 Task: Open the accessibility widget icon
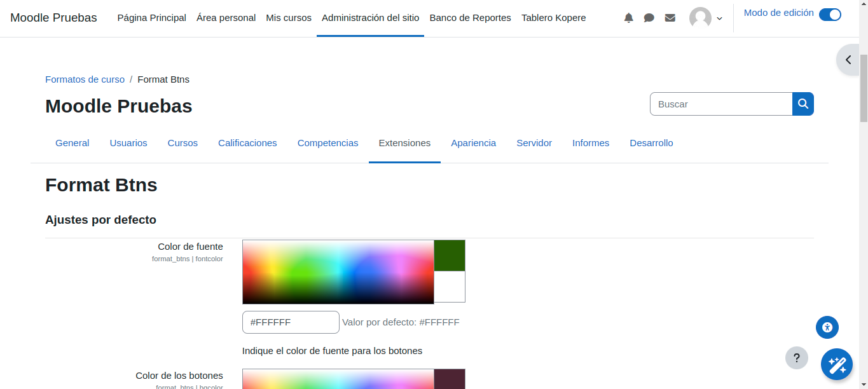tap(827, 327)
